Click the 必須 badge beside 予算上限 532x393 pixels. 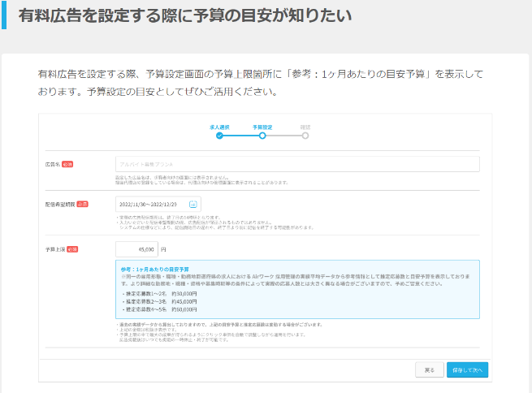(x=72, y=249)
